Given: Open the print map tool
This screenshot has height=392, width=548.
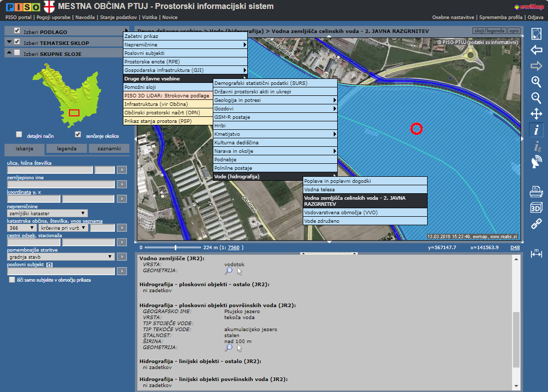Looking at the screenshot, I should 536,191.
